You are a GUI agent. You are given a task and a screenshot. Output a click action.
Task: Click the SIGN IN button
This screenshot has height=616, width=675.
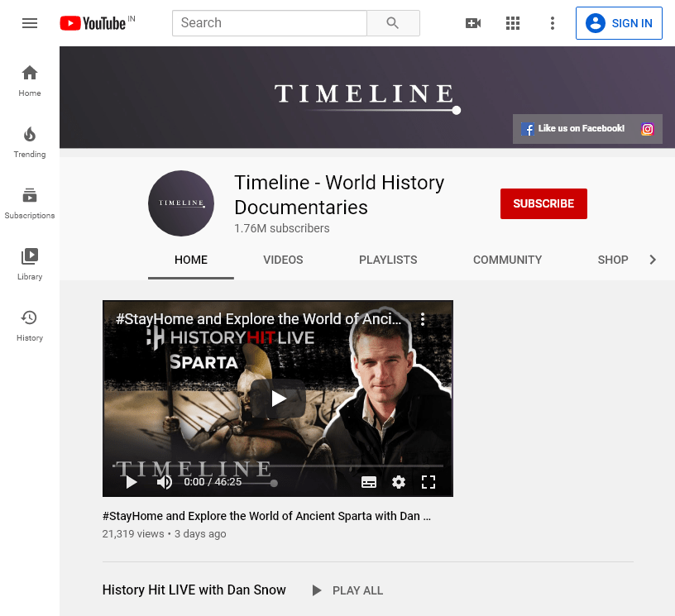pyautogui.click(x=619, y=23)
